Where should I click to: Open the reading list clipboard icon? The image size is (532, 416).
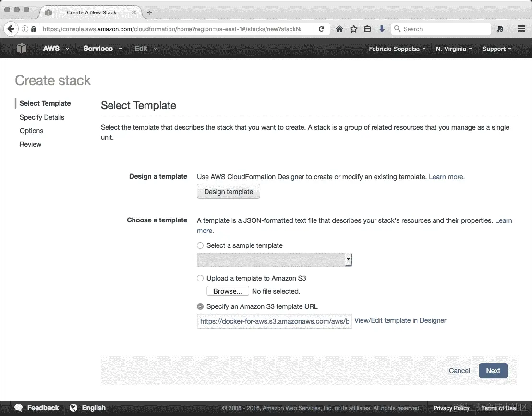tap(367, 29)
